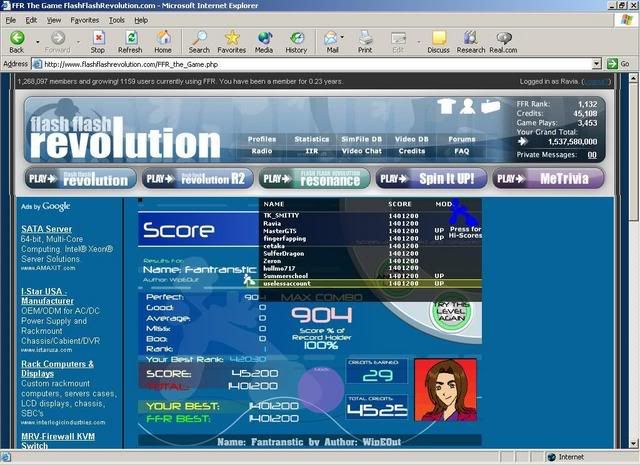
Task: Open the History toolbar icon
Action: pyautogui.click(x=296, y=37)
